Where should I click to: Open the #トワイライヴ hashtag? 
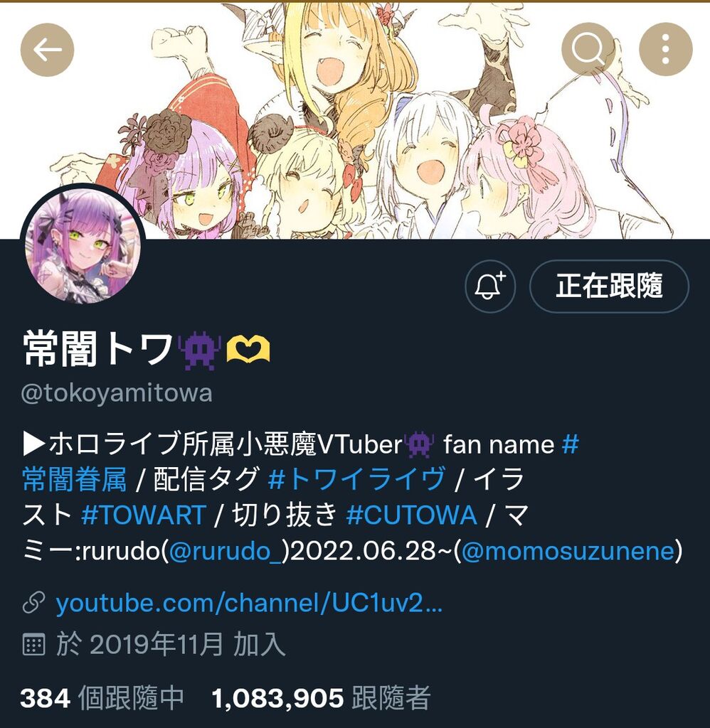[357, 478]
